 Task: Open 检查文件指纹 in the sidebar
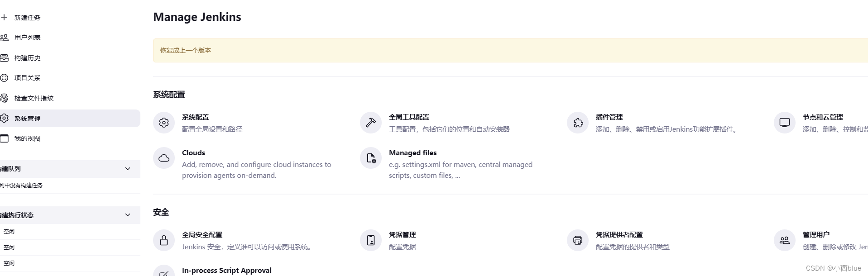tap(34, 98)
